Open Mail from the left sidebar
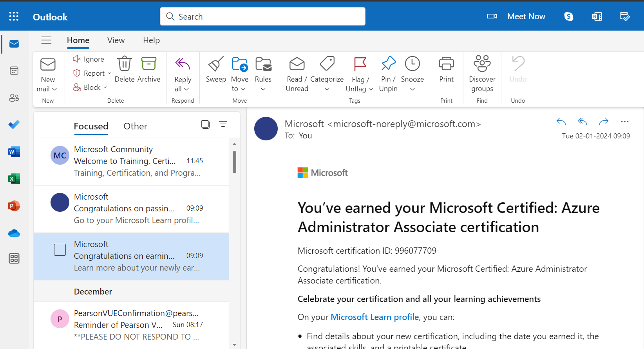Viewport: 644px width, 349px height. (14, 44)
